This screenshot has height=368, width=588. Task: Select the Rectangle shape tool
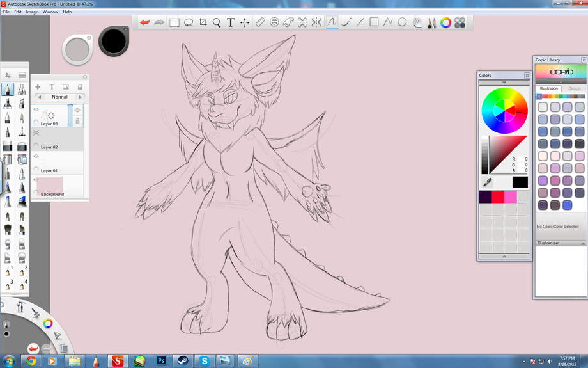(374, 22)
